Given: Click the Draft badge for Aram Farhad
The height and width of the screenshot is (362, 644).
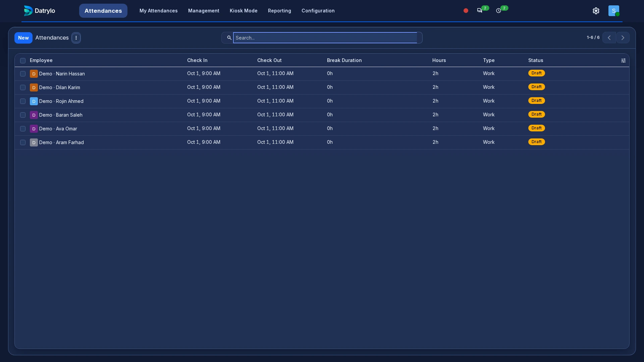Looking at the screenshot, I should [x=536, y=142].
